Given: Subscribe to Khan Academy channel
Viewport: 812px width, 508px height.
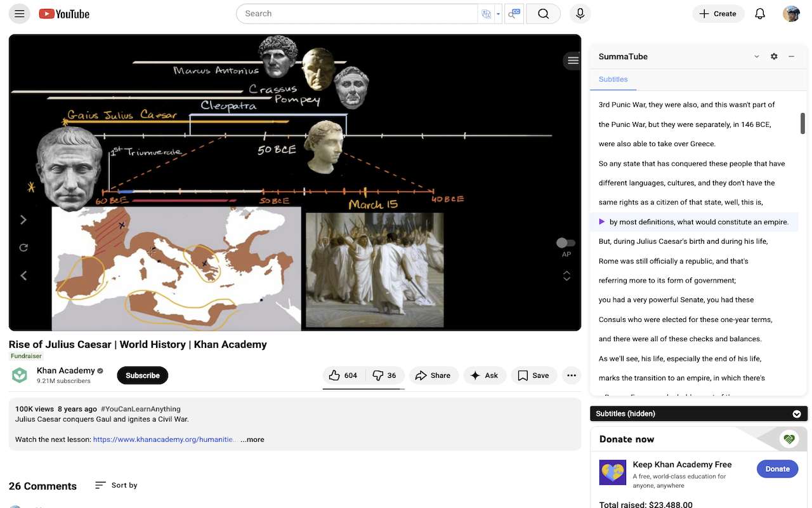Looking at the screenshot, I should tap(142, 375).
